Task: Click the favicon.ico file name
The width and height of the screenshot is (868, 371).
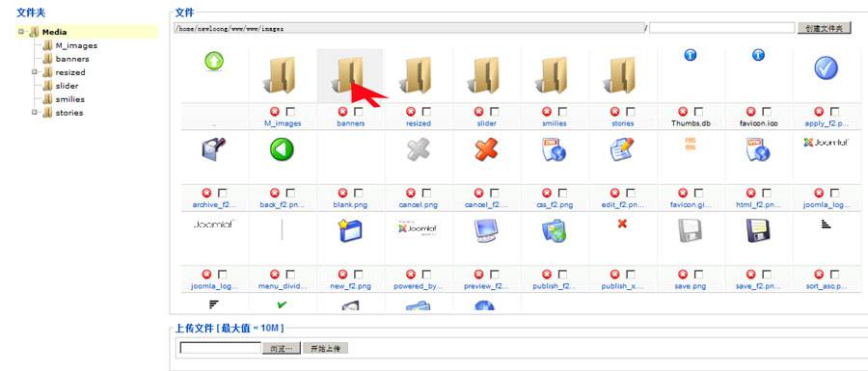Action: [758, 124]
